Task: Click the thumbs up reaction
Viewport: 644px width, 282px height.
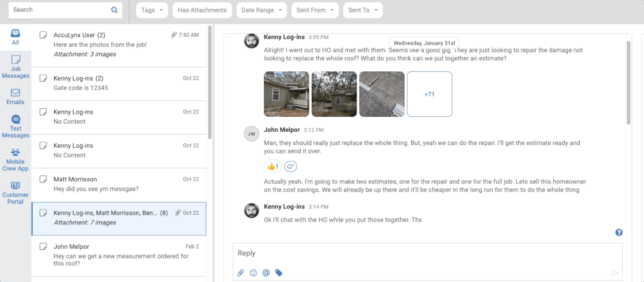Action: tap(273, 166)
